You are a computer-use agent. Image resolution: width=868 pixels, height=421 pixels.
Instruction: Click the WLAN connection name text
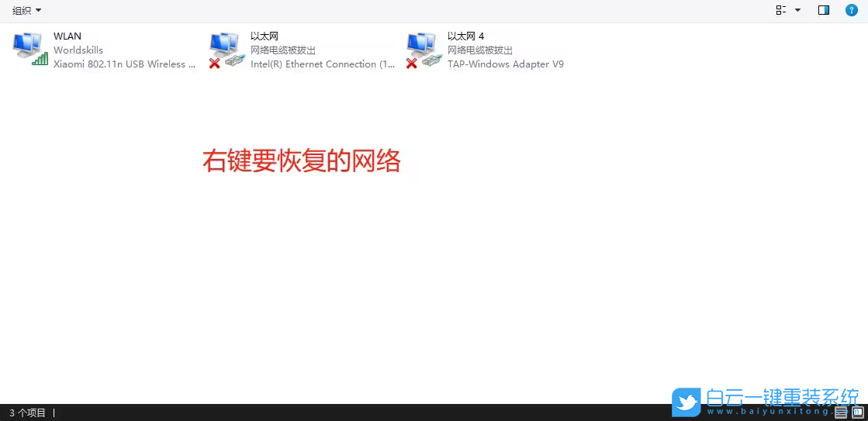(67, 36)
